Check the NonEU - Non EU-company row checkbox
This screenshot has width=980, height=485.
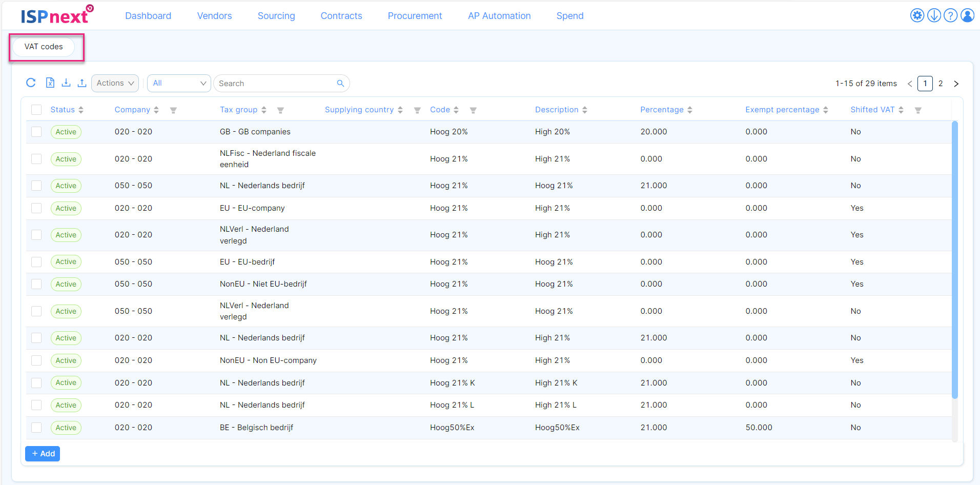pyautogui.click(x=36, y=360)
